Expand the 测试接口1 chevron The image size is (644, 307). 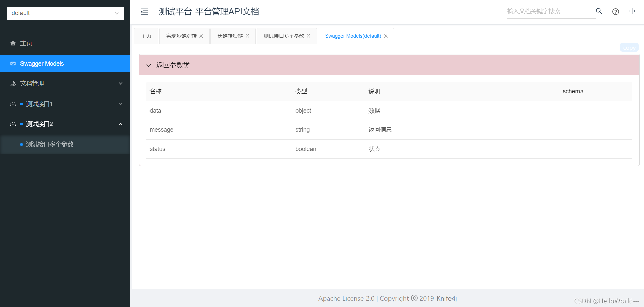coord(121,104)
